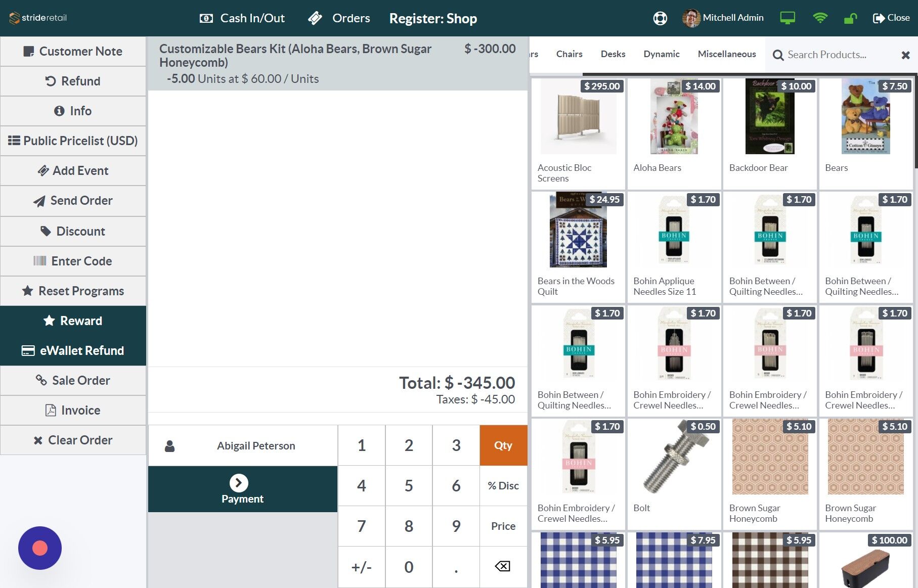Switch to the Chairs category tab
This screenshot has width=918, height=588.
(x=569, y=54)
